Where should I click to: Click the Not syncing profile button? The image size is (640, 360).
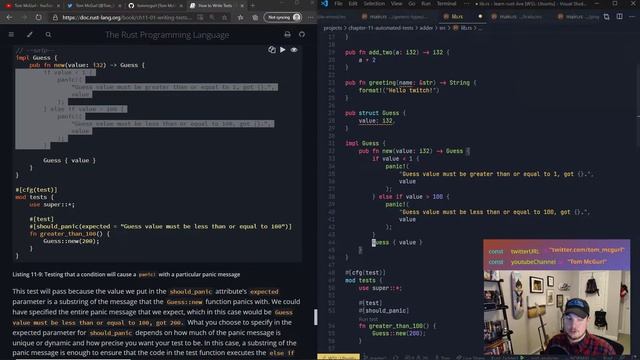point(284,18)
